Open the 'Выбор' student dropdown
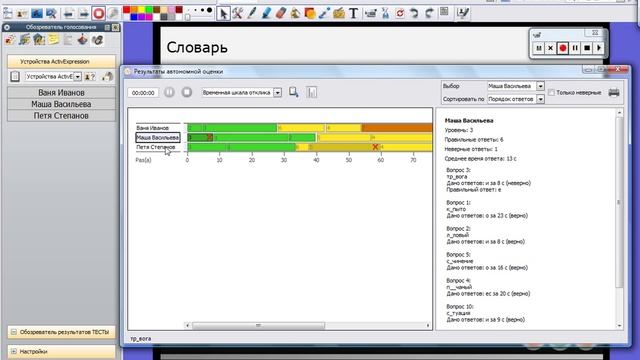 coord(540,86)
